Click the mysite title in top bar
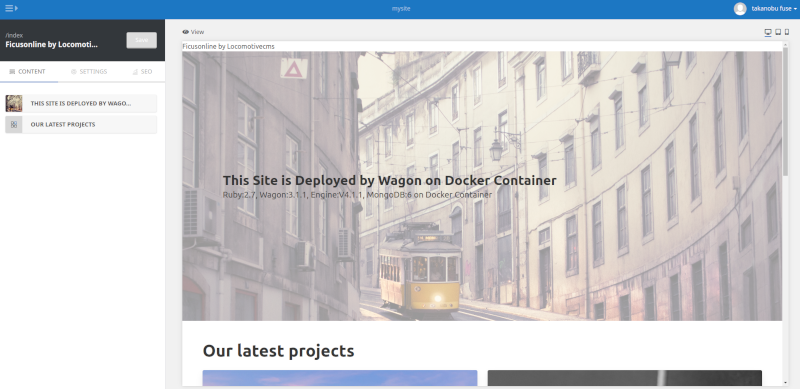 (401, 9)
